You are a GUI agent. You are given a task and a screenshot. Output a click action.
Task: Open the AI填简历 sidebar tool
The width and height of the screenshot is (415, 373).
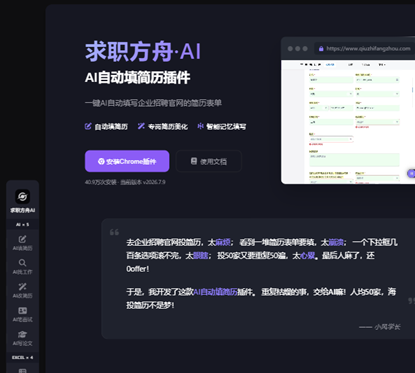tap(22, 243)
